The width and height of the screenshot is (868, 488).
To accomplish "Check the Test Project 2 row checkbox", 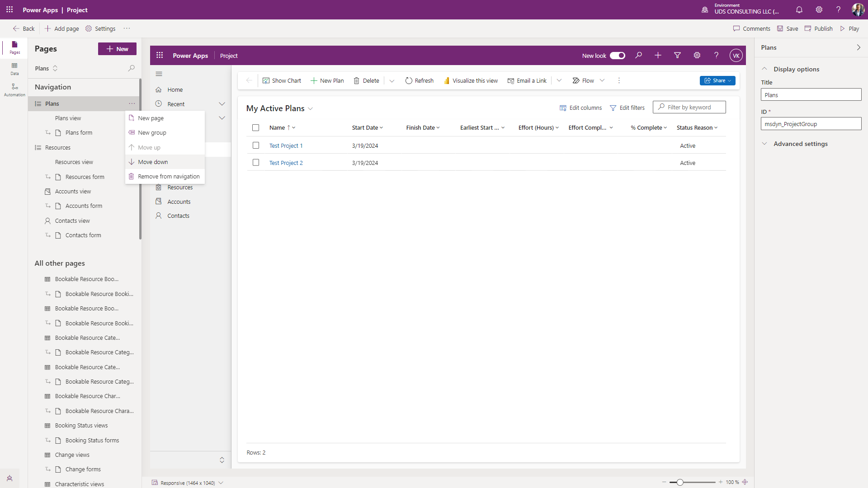I will (255, 163).
